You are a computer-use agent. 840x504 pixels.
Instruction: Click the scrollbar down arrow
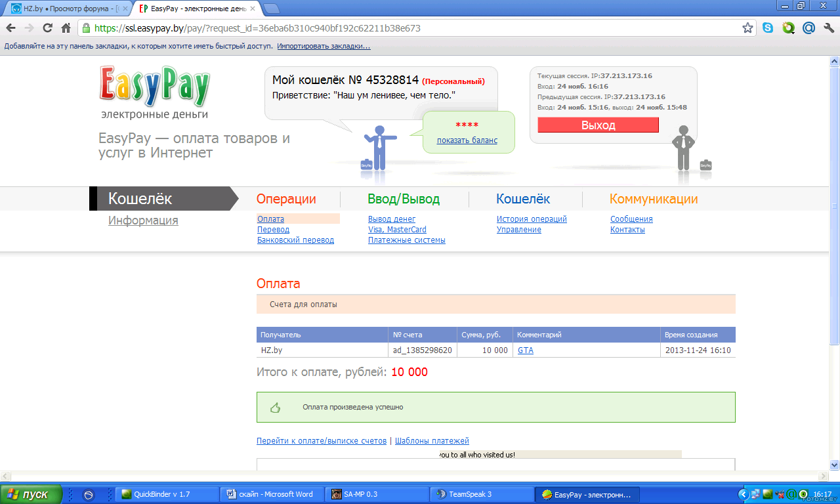(x=835, y=465)
